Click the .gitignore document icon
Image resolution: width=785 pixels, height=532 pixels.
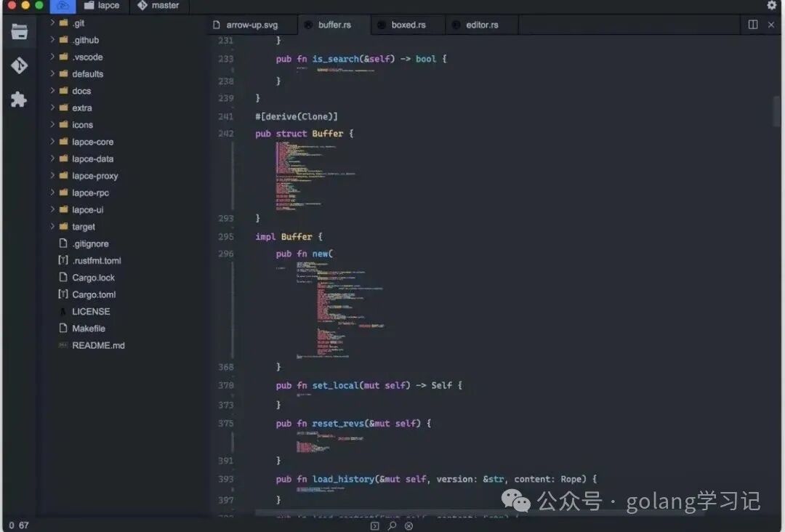coord(63,243)
